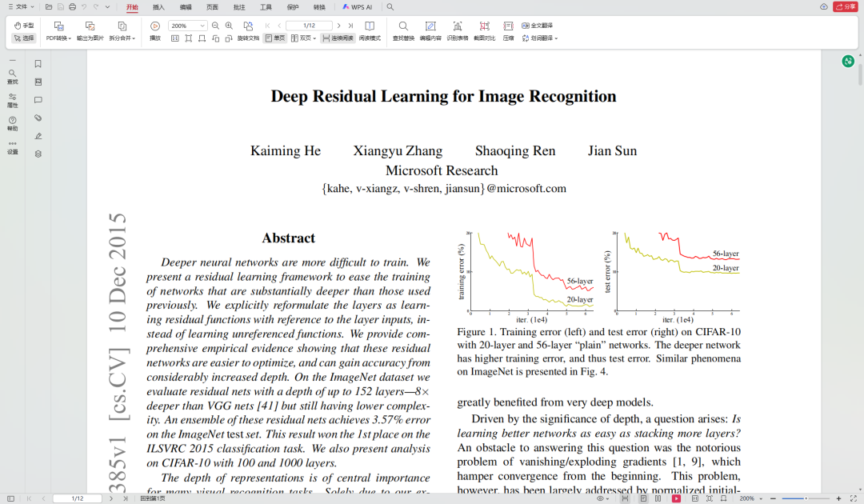The height and width of the screenshot is (504, 864).
Task: Switch to the 批注 Annotate tab
Action: click(x=239, y=7)
